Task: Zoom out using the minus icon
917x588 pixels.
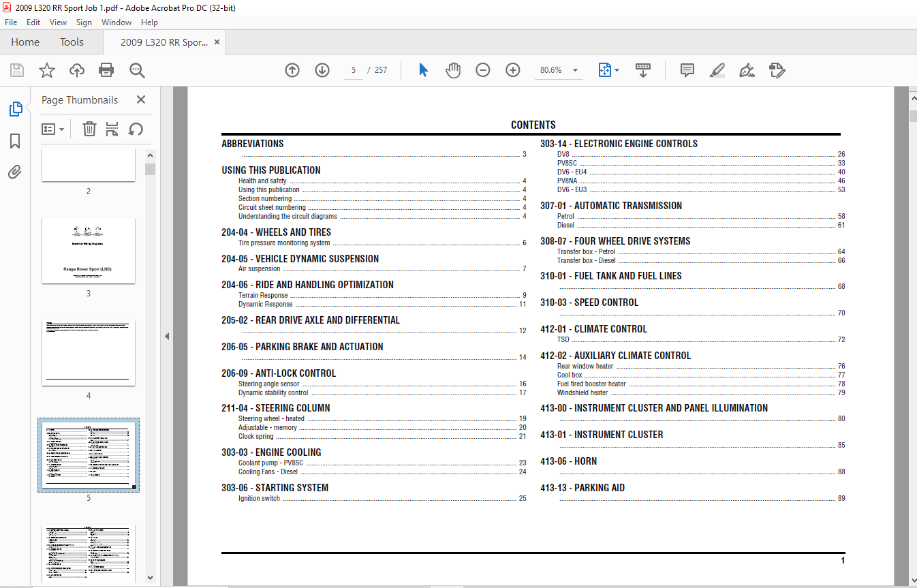Action: coord(483,70)
